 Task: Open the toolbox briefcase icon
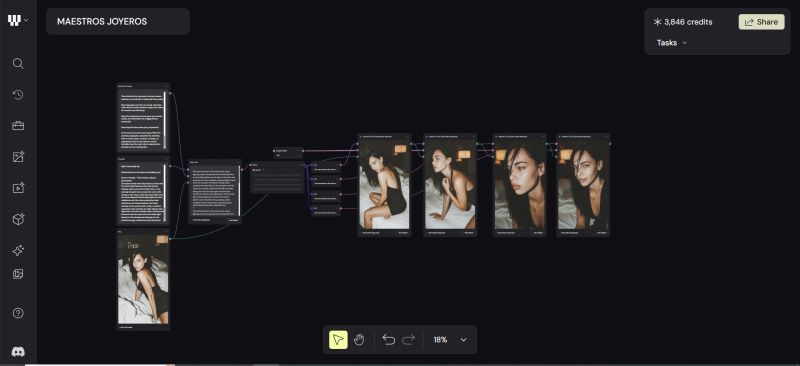pyautogui.click(x=18, y=126)
